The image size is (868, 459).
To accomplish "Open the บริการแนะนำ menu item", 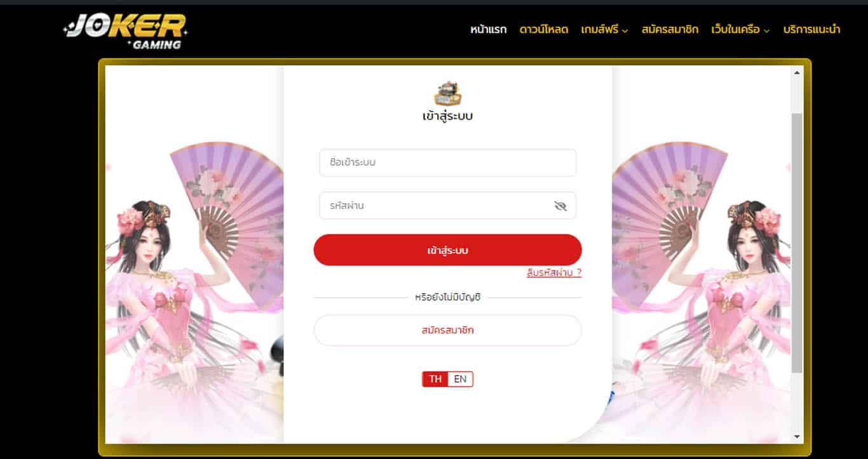I will [x=811, y=29].
